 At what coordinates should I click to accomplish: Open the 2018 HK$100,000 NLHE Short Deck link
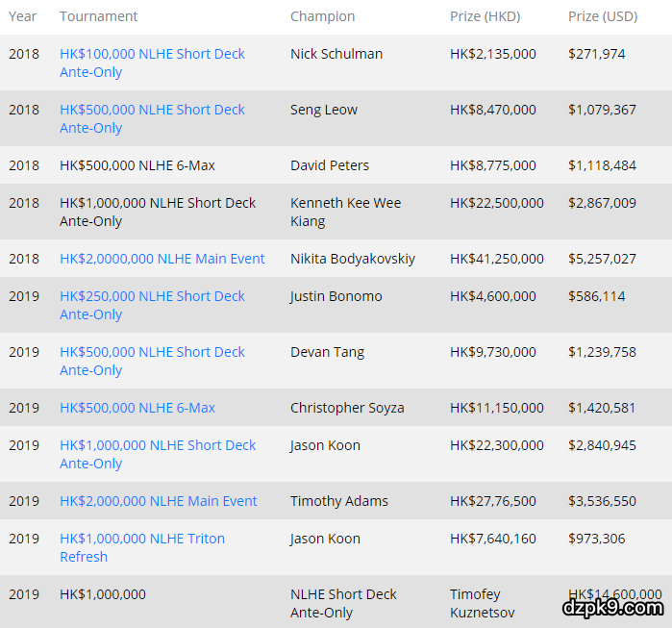tap(152, 55)
